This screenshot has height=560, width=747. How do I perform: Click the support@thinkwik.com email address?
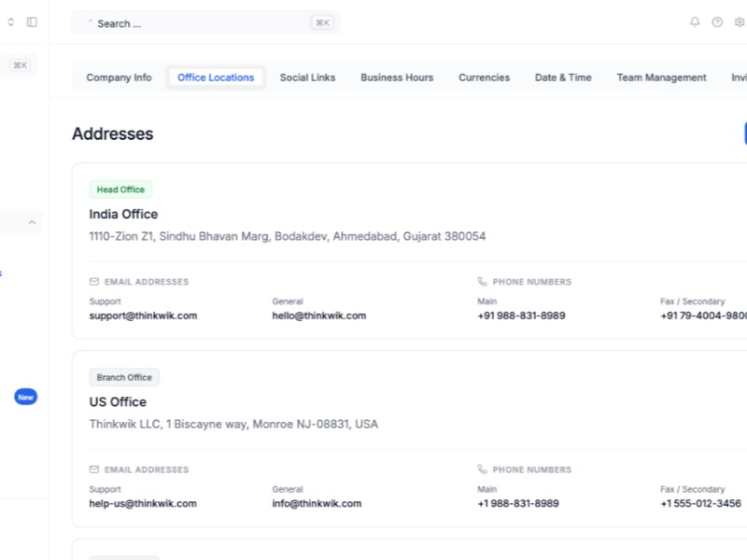143,315
